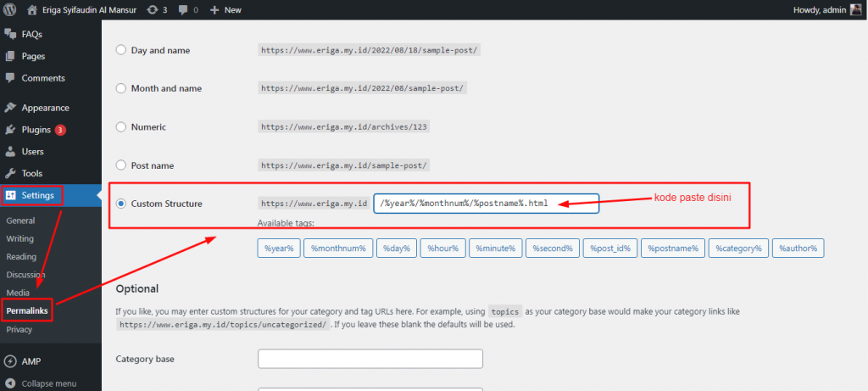
Task: Click the Pages sidebar icon
Action: pyautogui.click(x=10, y=56)
